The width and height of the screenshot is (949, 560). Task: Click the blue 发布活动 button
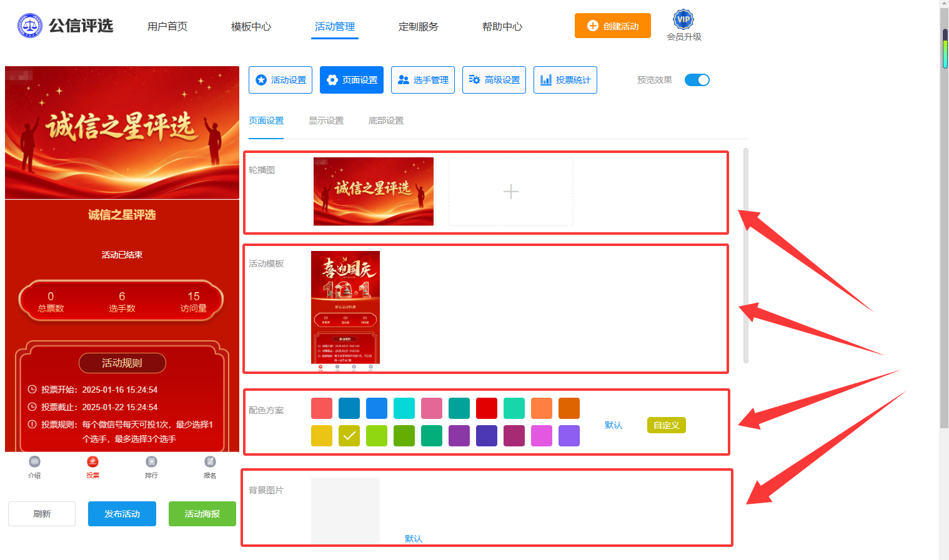[122, 514]
